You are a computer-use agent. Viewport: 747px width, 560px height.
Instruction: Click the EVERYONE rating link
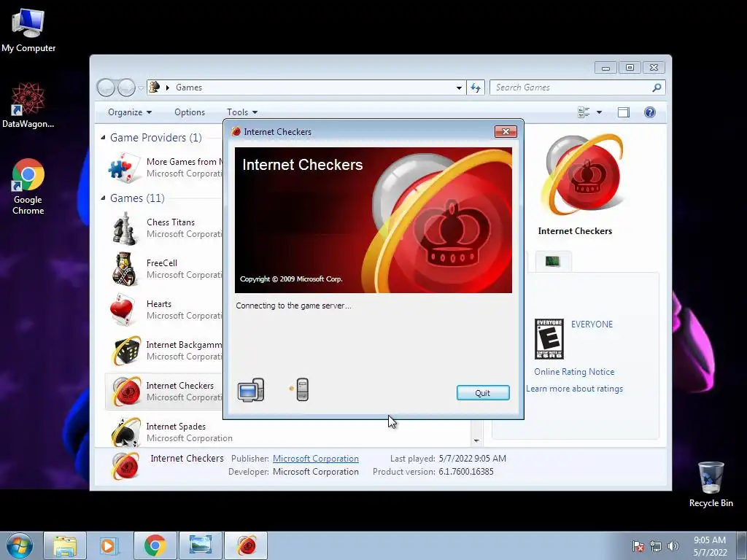pos(592,324)
